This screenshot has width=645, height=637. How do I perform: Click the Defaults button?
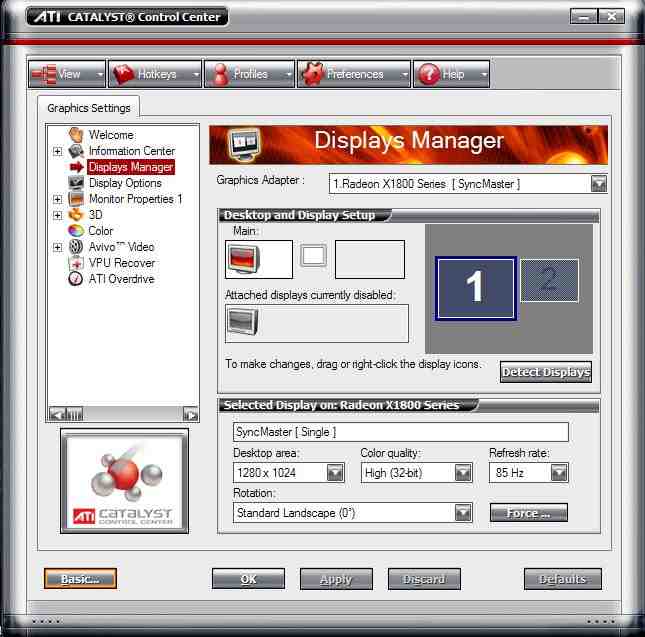click(x=562, y=579)
